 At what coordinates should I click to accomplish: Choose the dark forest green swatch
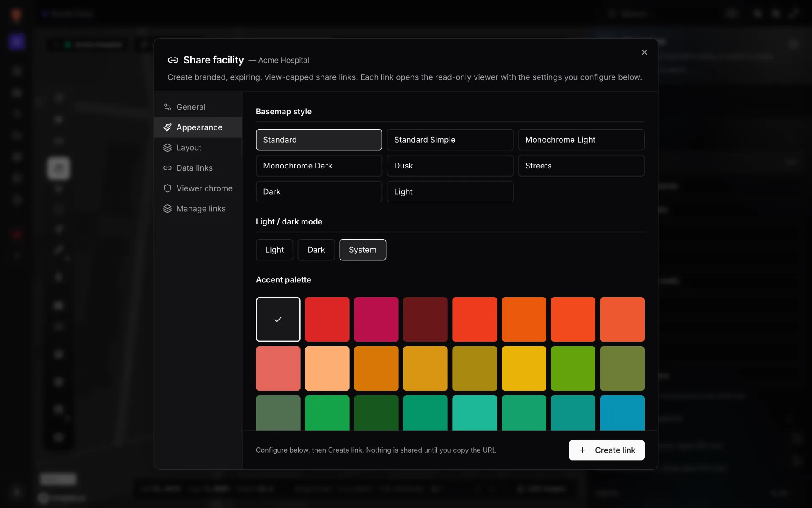click(376, 413)
